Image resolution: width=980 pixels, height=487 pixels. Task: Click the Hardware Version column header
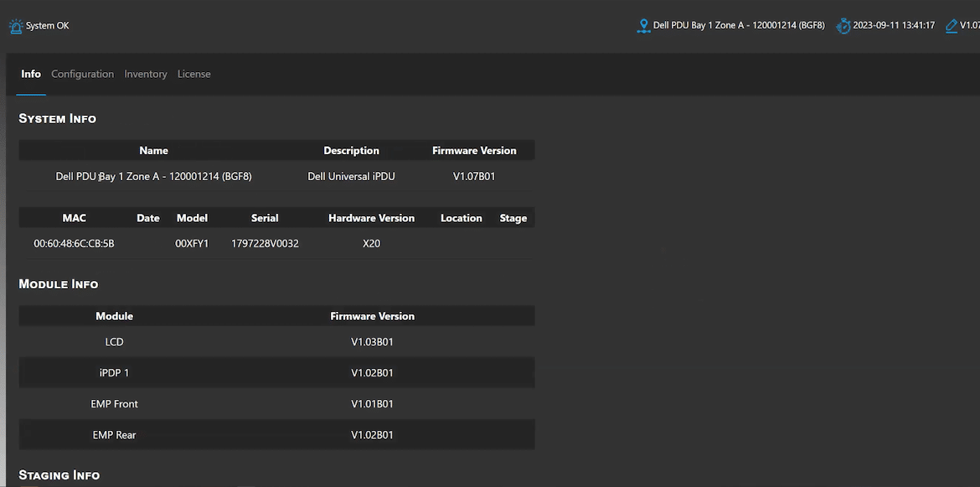click(x=371, y=218)
